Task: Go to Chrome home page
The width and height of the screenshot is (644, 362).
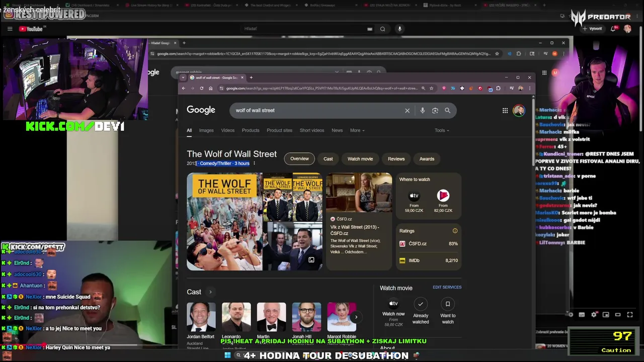Action: (210, 88)
